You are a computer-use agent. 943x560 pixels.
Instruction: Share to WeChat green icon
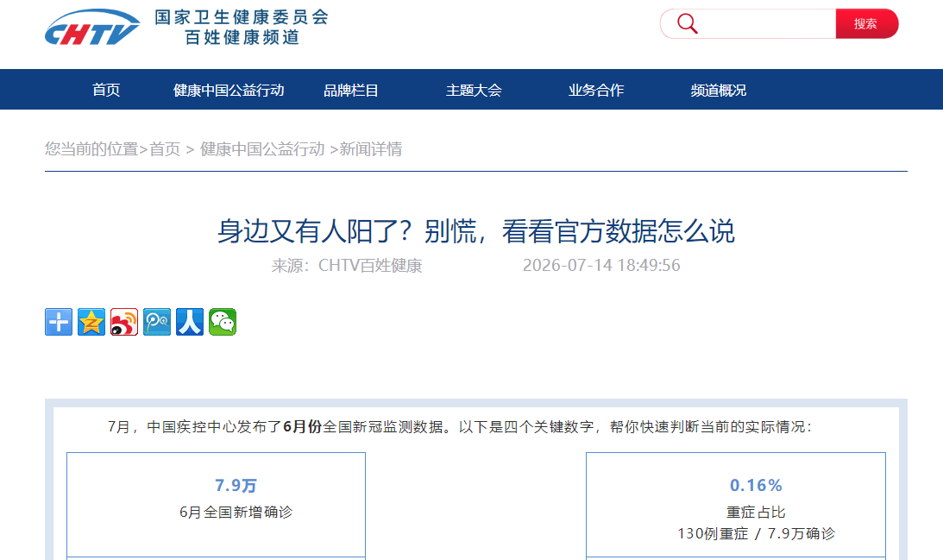(x=223, y=322)
